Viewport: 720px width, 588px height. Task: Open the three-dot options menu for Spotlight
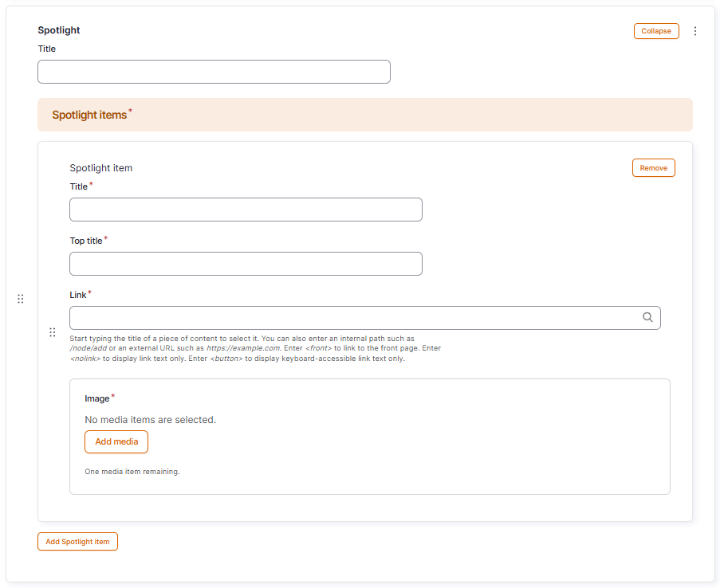point(694,31)
